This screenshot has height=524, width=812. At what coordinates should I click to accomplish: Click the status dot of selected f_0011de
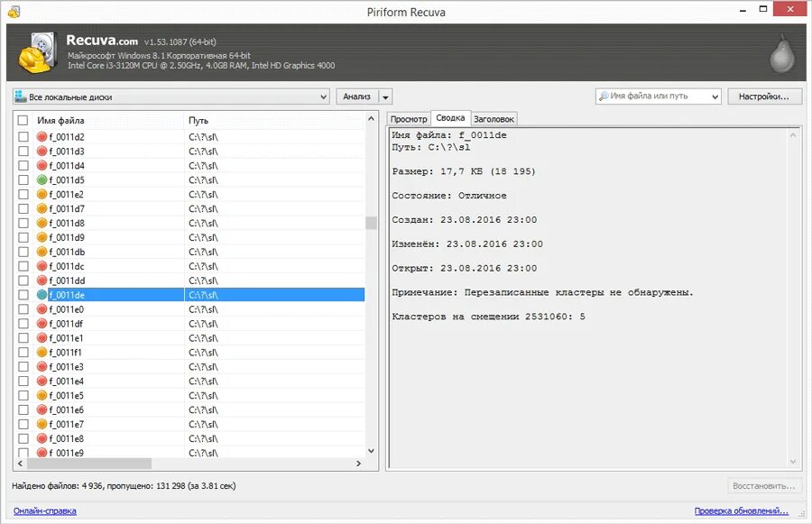tap(42, 295)
